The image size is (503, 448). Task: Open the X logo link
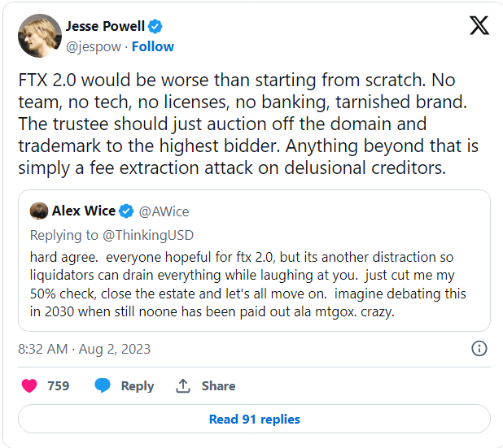(479, 25)
